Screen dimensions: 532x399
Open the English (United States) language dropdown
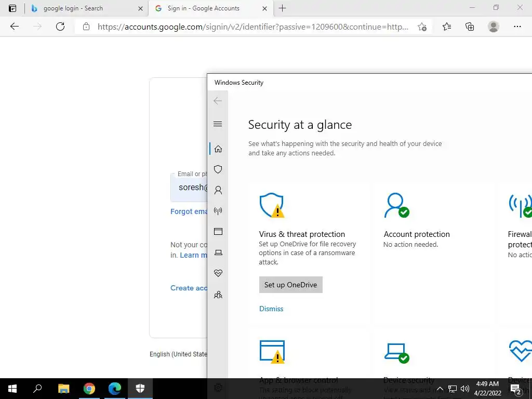tap(178, 354)
